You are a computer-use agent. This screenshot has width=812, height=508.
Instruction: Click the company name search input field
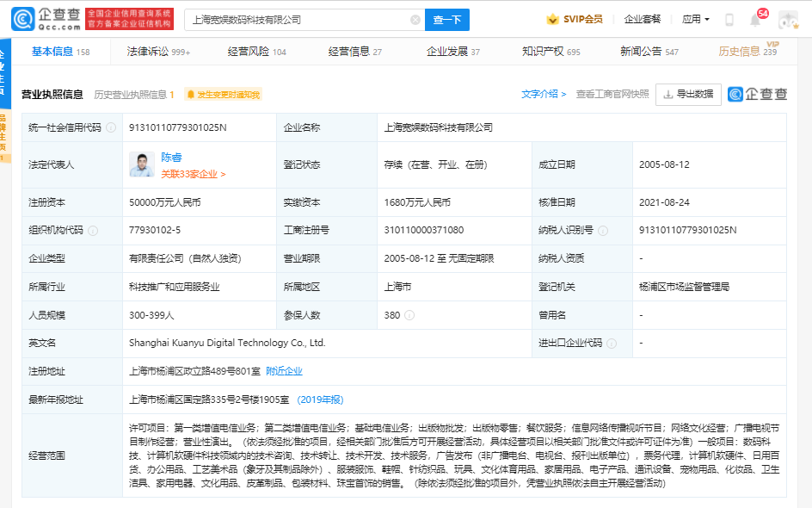(x=297, y=19)
